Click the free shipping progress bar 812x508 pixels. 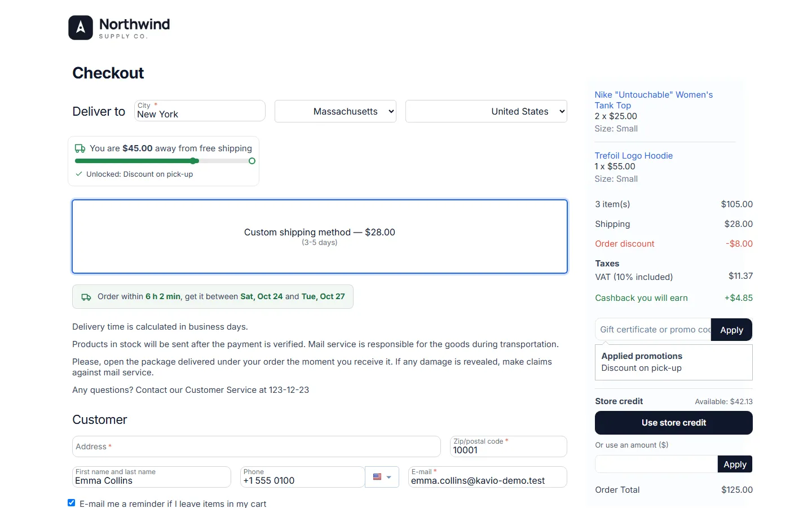[165, 161]
